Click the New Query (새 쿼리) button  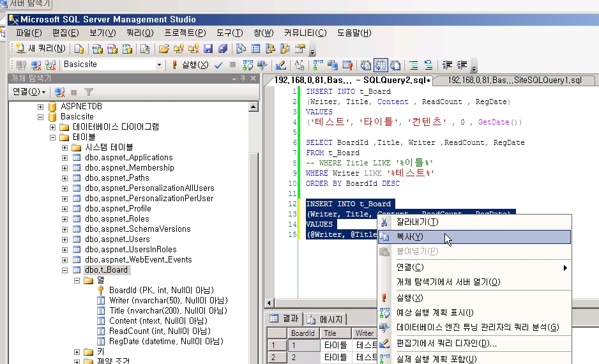[x=41, y=49]
